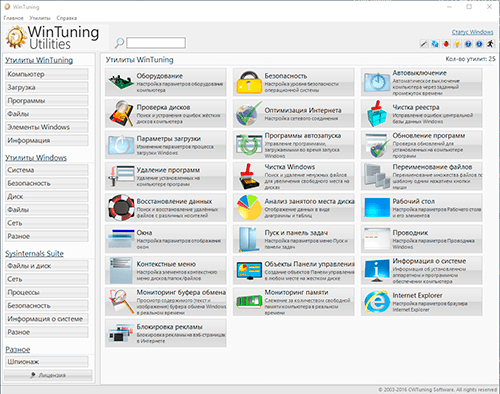The width and height of the screenshot is (500, 394).
Task: Click the search input field
Action: click(156, 43)
